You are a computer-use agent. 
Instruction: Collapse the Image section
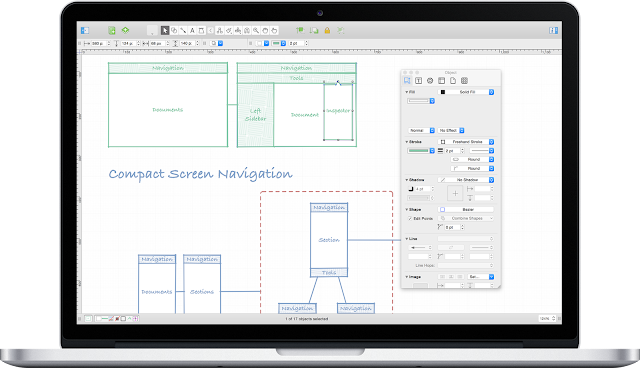pos(407,277)
